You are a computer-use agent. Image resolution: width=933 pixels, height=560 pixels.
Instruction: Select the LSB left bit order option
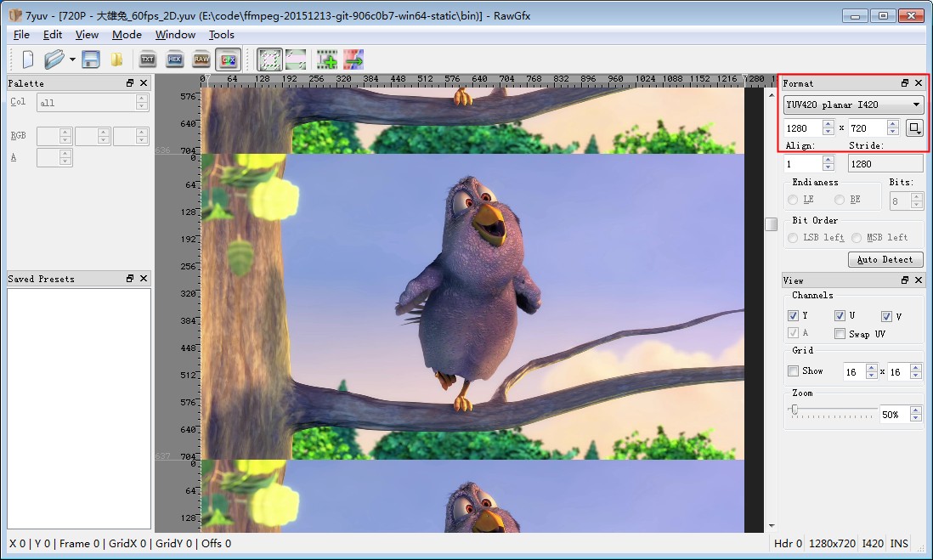793,237
